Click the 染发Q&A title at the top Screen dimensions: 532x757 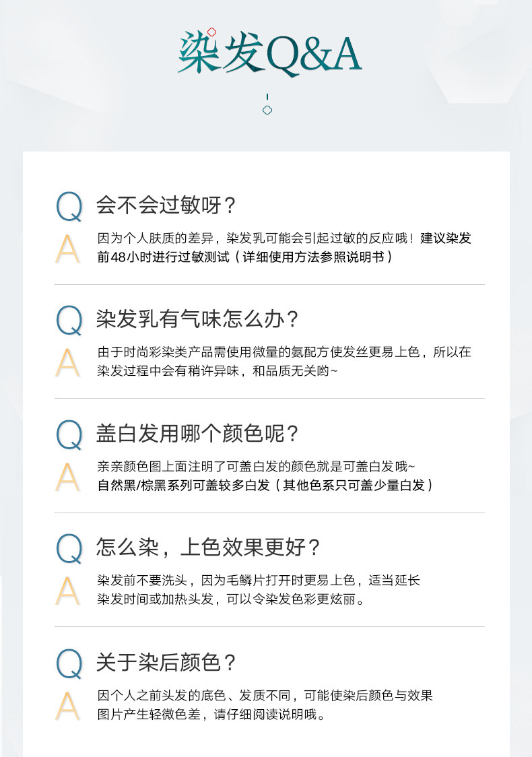269,54
